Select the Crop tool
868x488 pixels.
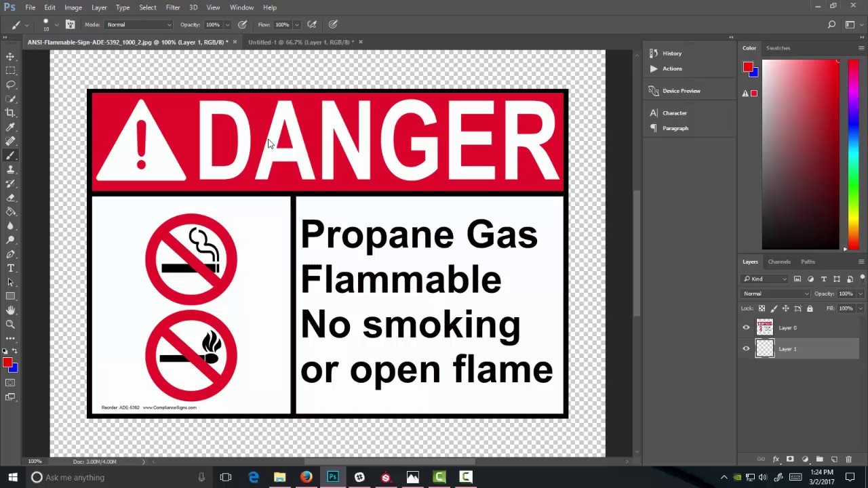click(x=10, y=113)
